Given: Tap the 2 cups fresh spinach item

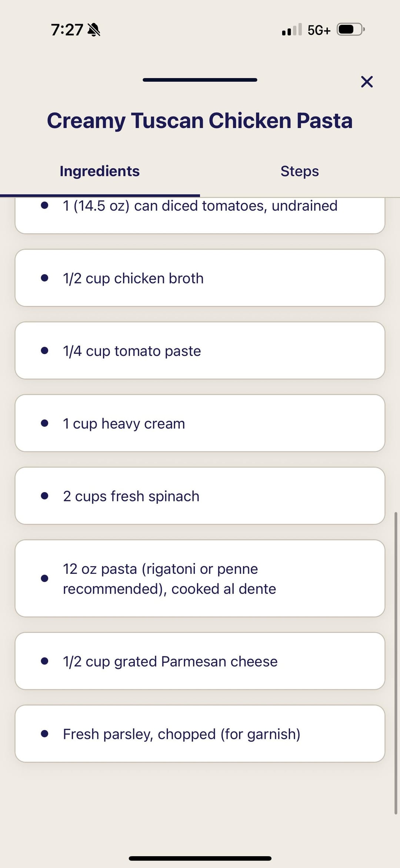Looking at the screenshot, I should tap(200, 495).
